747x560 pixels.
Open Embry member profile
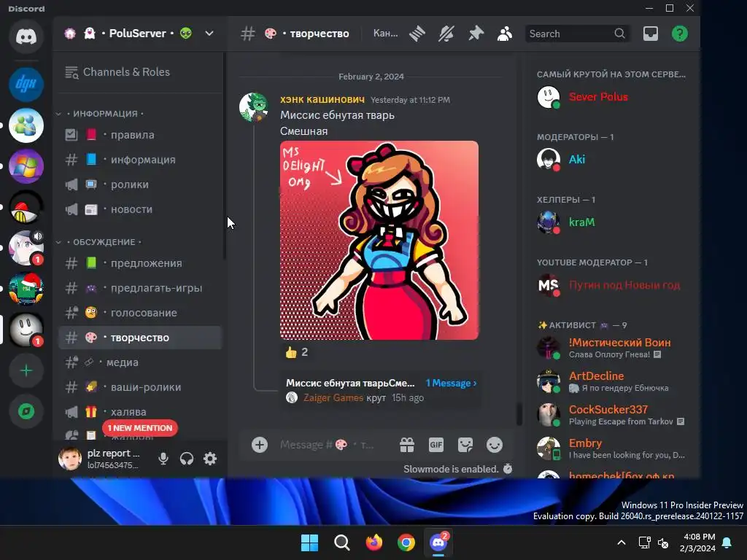pos(611,448)
